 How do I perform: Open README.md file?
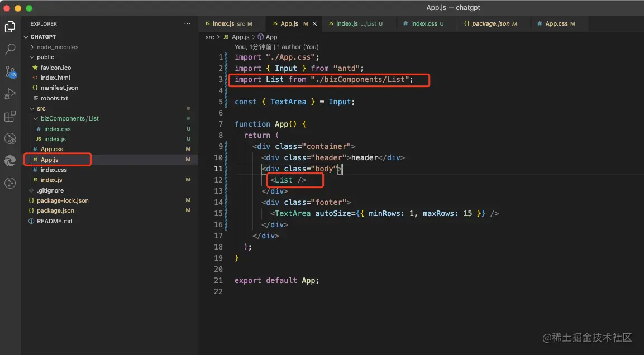[54, 221]
